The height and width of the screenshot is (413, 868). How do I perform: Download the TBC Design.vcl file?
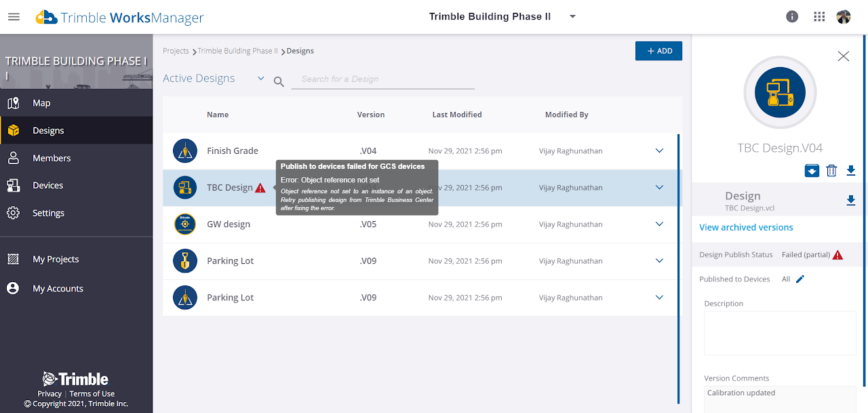pyautogui.click(x=851, y=201)
